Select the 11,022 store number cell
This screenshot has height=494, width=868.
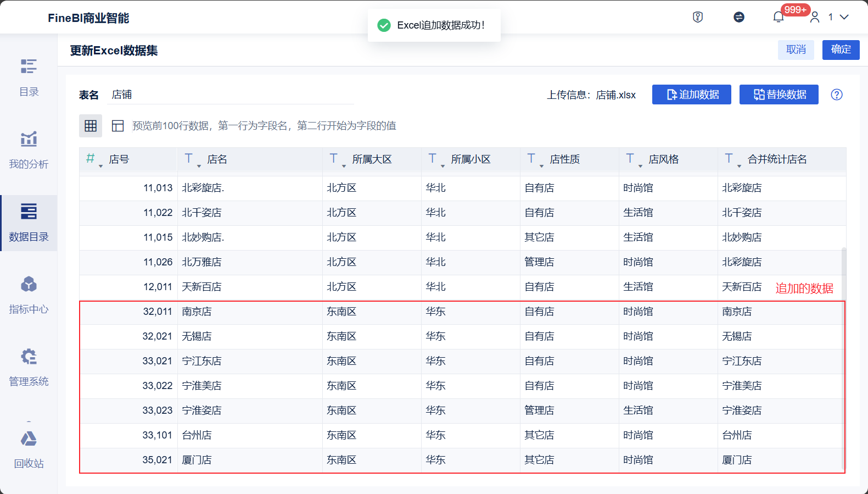[x=128, y=213]
